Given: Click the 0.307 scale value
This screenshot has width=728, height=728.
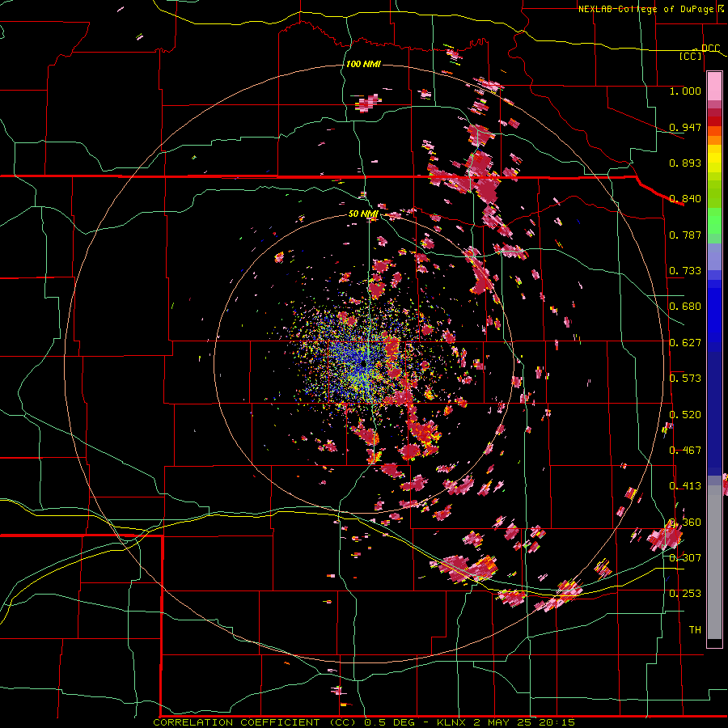Looking at the screenshot, I should [x=685, y=558].
